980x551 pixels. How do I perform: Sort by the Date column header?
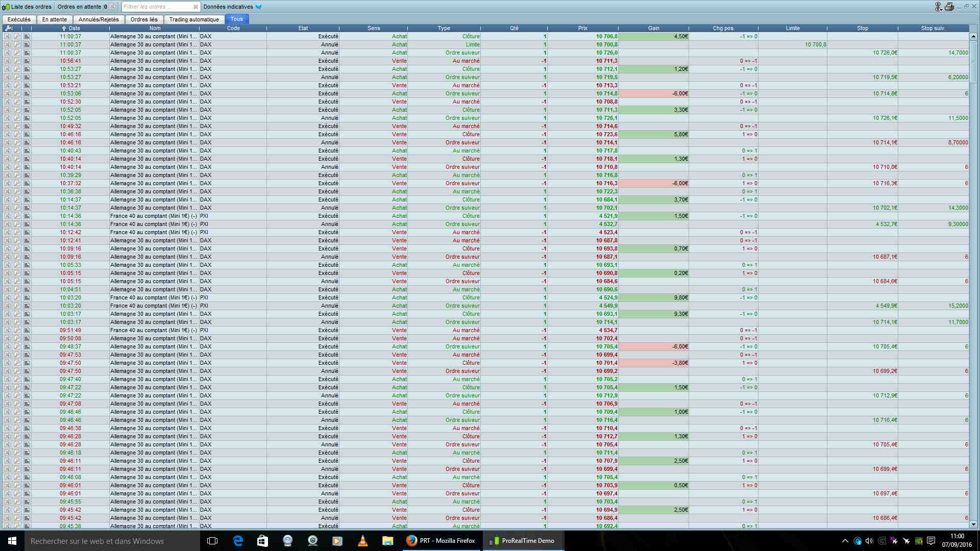pos(74,29)
